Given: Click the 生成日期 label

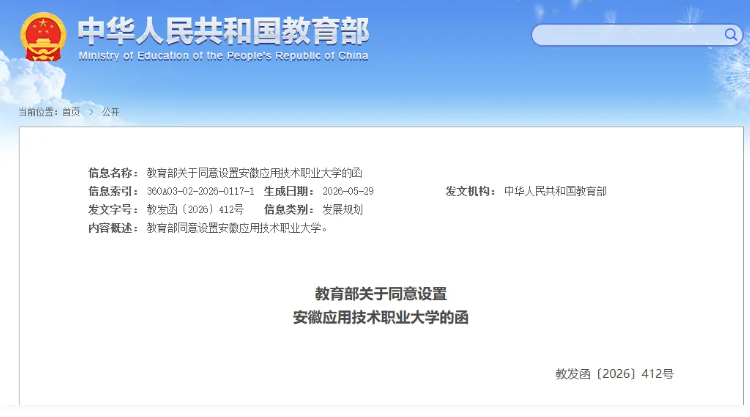Looking at the screenshot, I should coord(289,191).
